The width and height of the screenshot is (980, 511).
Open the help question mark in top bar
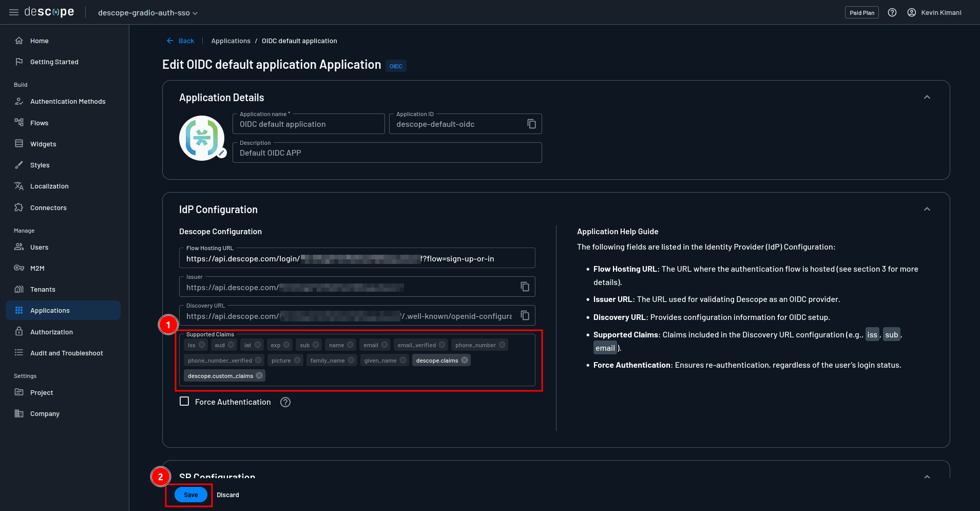892,12
